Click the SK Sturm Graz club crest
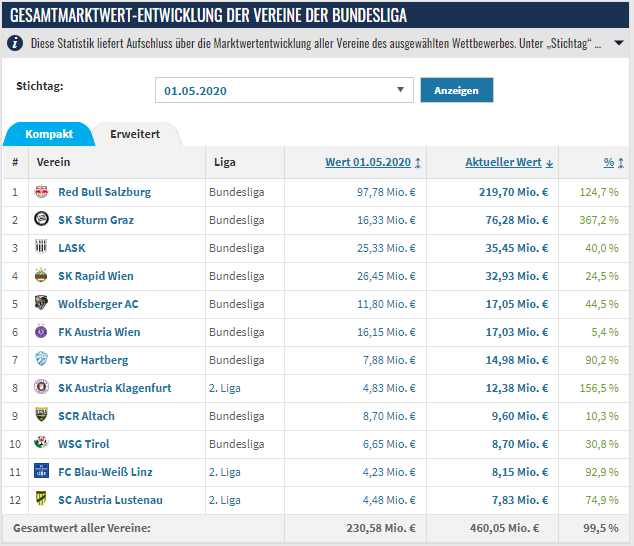The height and width of the screenshot is (546, 634). coord(41,219)
